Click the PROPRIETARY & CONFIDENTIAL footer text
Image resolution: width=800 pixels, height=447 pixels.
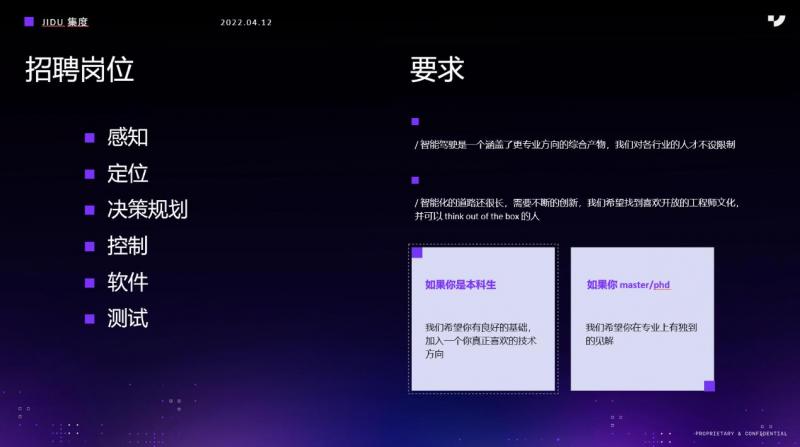point(741,433)
